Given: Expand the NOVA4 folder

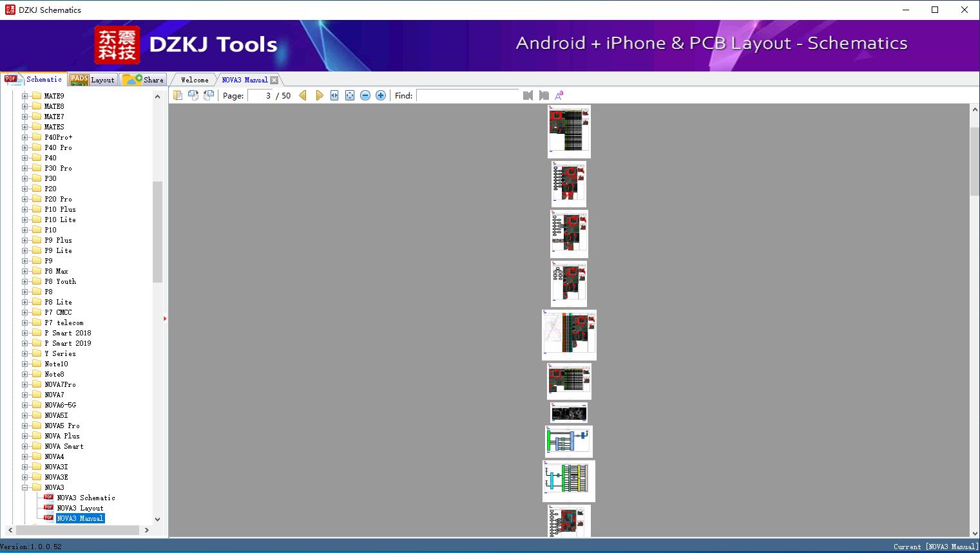Looking at the screenshot, I should 25,456.
